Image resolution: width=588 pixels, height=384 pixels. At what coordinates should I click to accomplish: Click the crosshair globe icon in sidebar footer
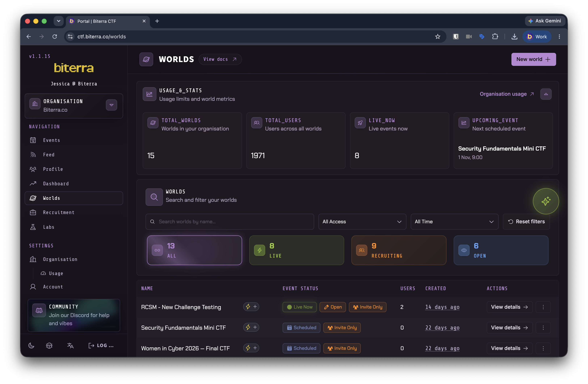pos(49,345)
